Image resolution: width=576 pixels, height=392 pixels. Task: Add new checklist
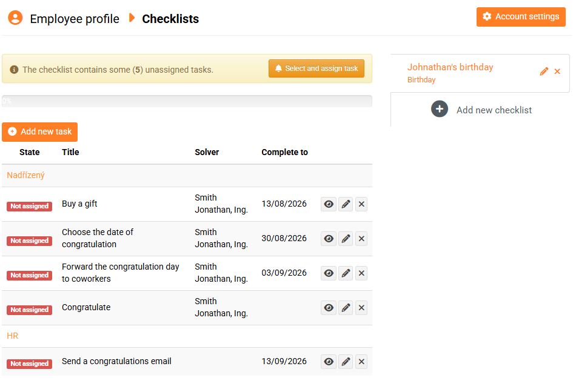481,110
